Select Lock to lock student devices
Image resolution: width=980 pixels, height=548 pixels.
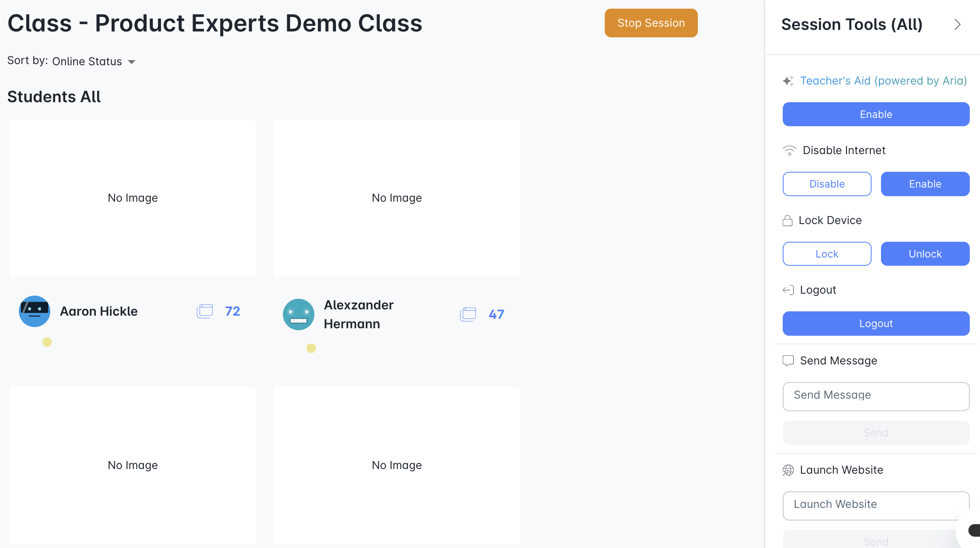click(827, 254)
